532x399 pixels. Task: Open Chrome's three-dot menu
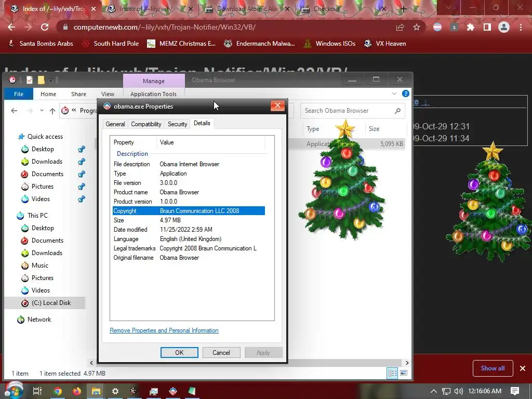(521, 28)
